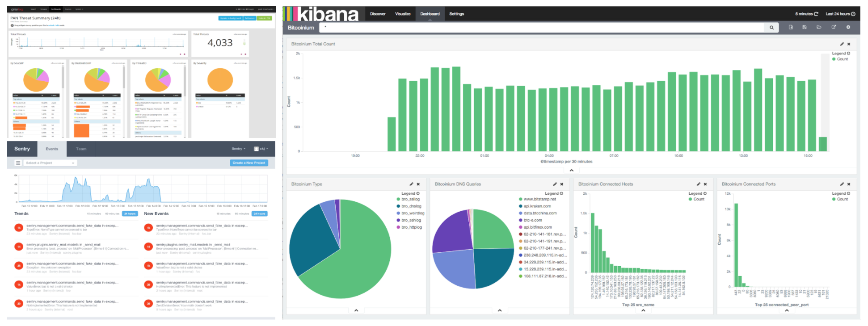This screenshot has height=326, width=868.
Task: Open first Trends send_fake_data event link
Action: [x=72, y=226]
